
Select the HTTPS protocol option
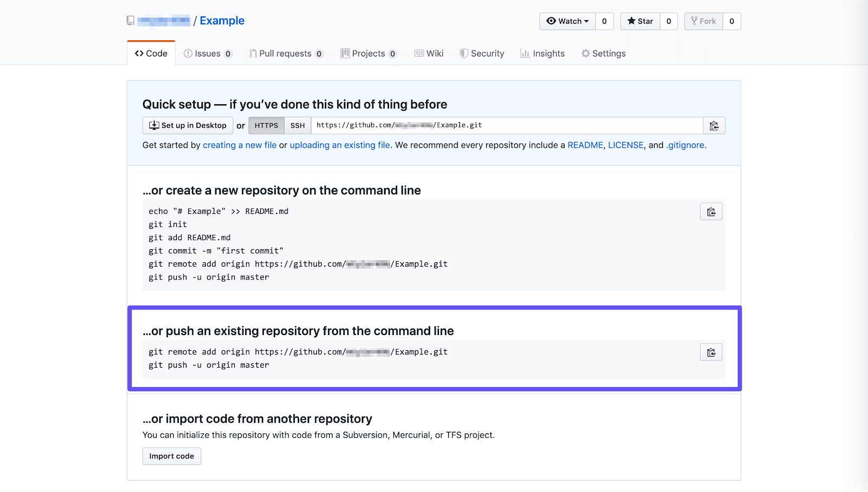point(266,125)
